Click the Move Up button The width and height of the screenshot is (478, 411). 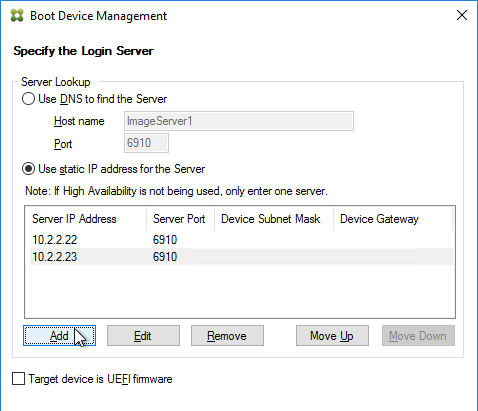coord(332,336)
